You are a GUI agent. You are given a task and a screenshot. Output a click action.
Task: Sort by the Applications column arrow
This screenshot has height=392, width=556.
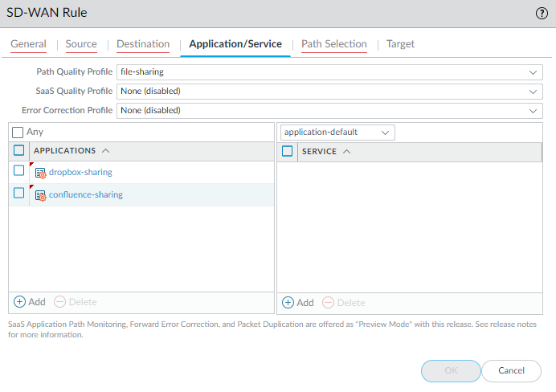coord(106,150)
